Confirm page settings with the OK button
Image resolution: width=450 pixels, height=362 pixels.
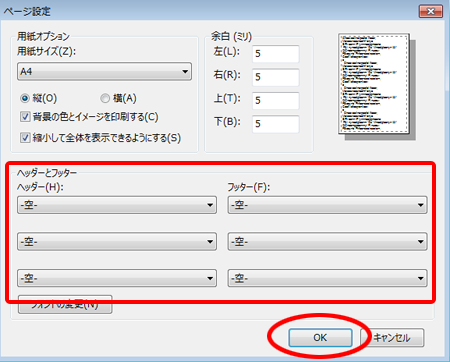(320, 338)
